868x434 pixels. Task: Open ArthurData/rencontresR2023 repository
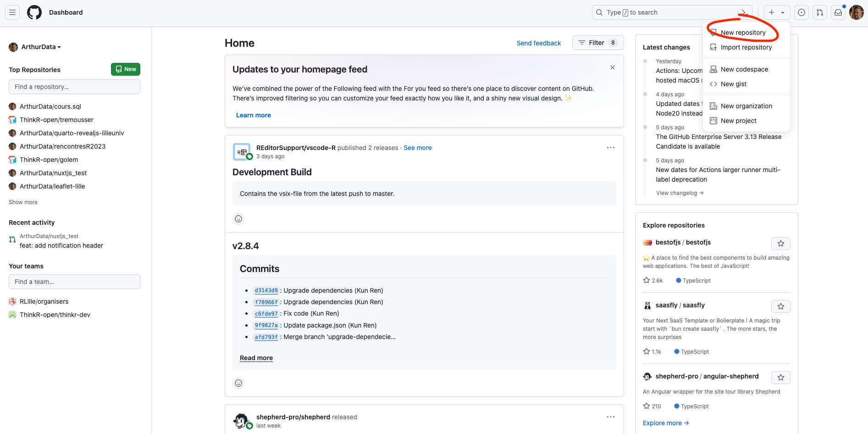(63, 146)
